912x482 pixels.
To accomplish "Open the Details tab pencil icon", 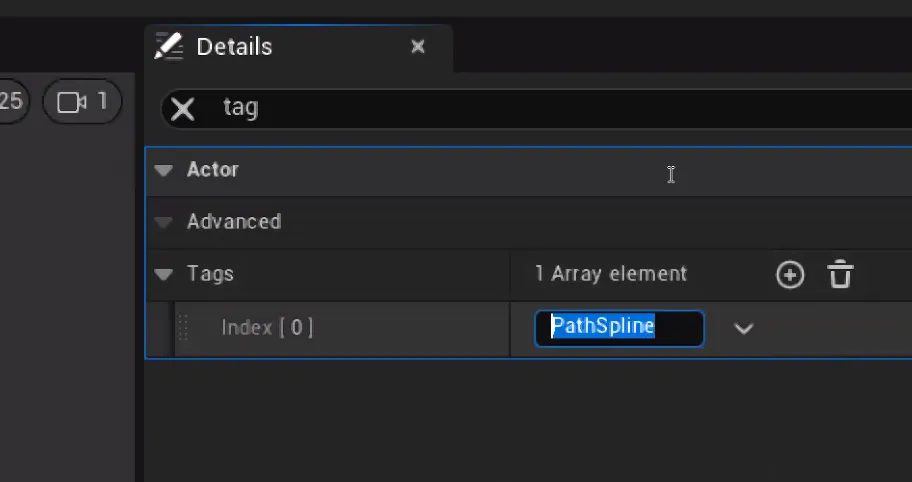I will coord(169,46).
